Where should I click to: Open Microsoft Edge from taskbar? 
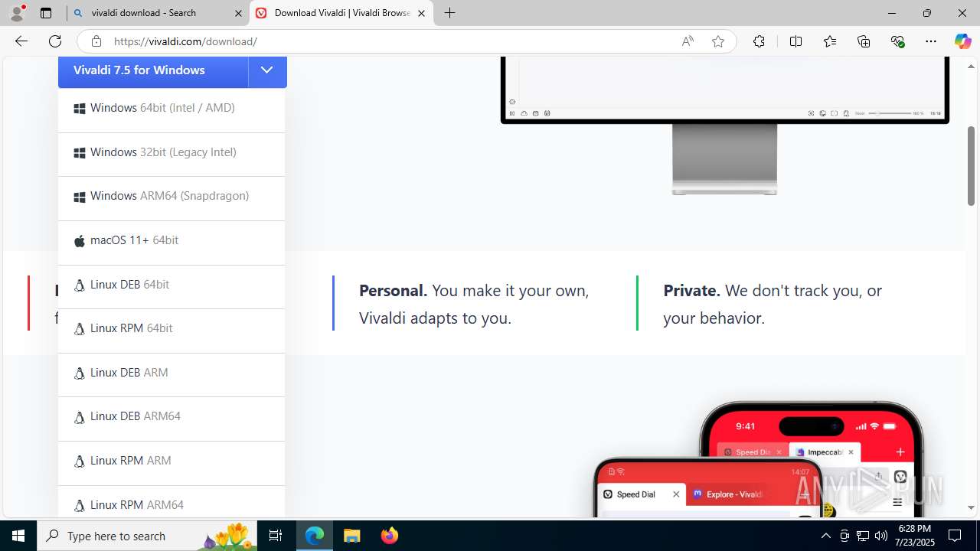315,536
